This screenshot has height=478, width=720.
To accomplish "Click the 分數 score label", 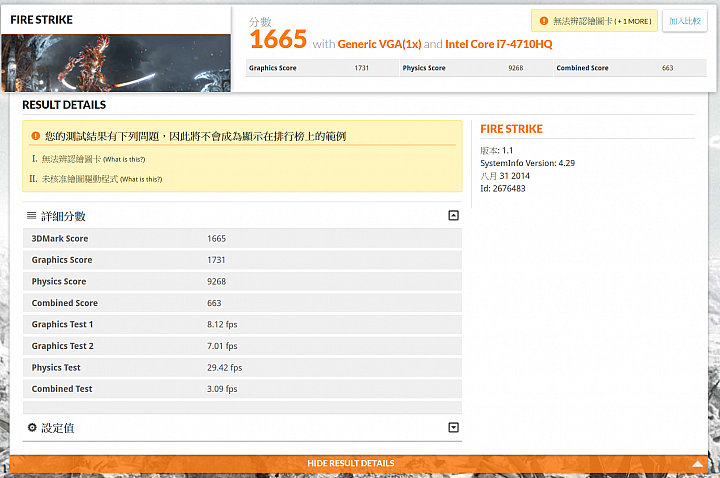I will click(260, 22).
